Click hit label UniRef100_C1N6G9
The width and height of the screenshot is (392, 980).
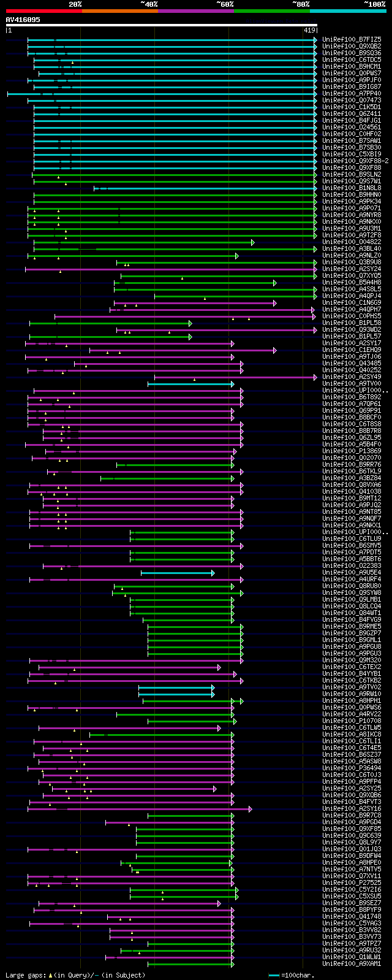(x=352, y=302)
